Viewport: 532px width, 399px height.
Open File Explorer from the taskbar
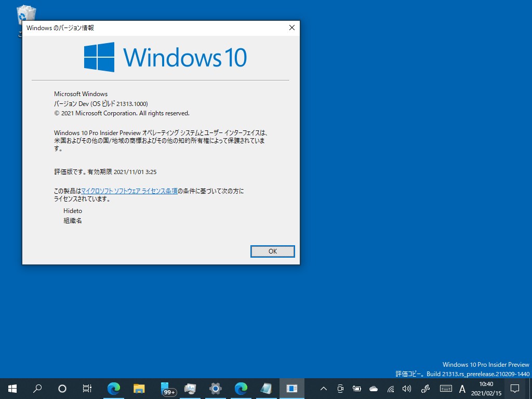click(x=139, y=388)
